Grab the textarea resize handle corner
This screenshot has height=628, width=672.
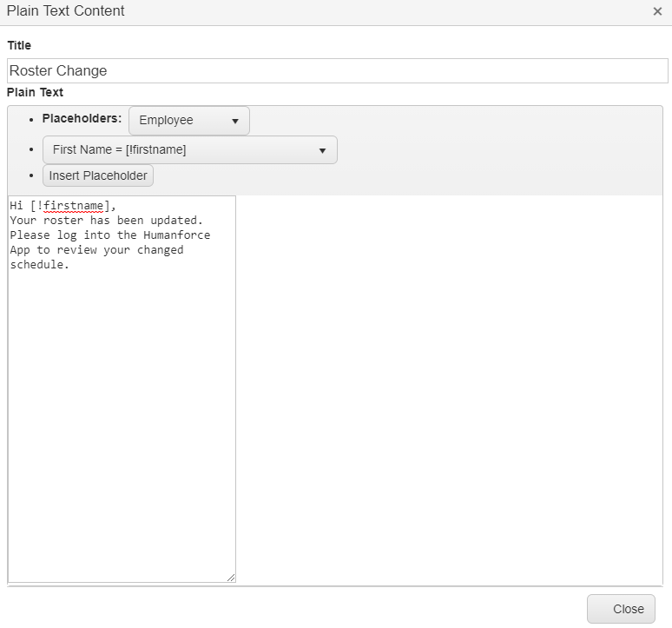(231, 578)
